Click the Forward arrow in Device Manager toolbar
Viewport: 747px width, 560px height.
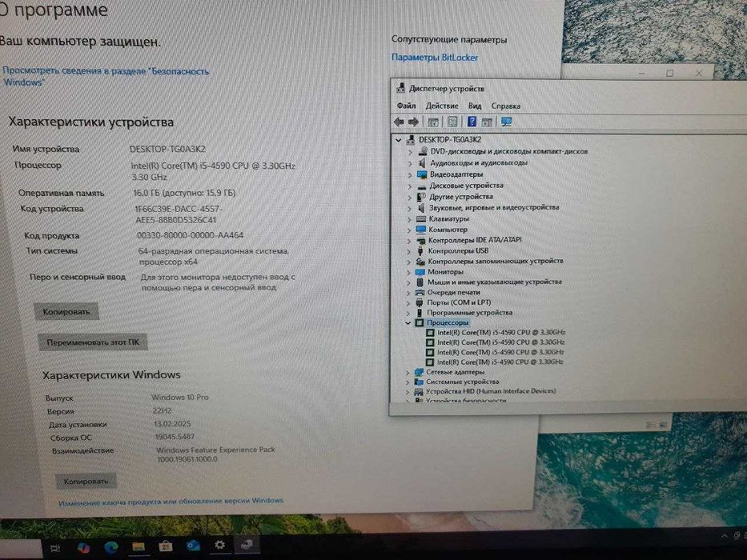coord(413,122)
